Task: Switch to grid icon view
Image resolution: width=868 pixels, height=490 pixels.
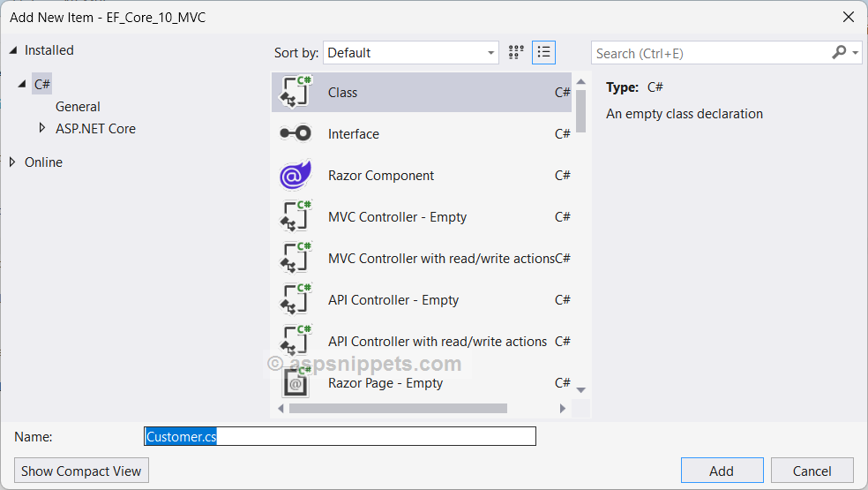Action: (516, 53)
